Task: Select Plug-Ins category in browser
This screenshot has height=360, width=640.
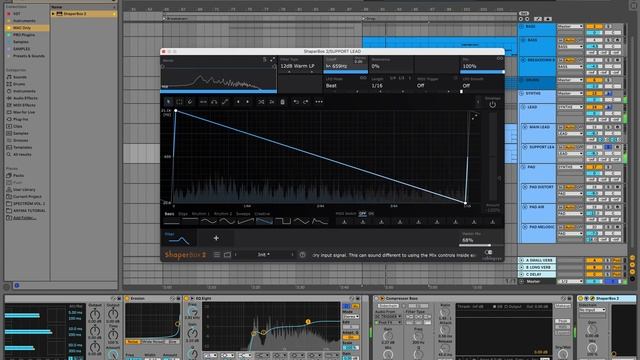Action: pos(20,120)
